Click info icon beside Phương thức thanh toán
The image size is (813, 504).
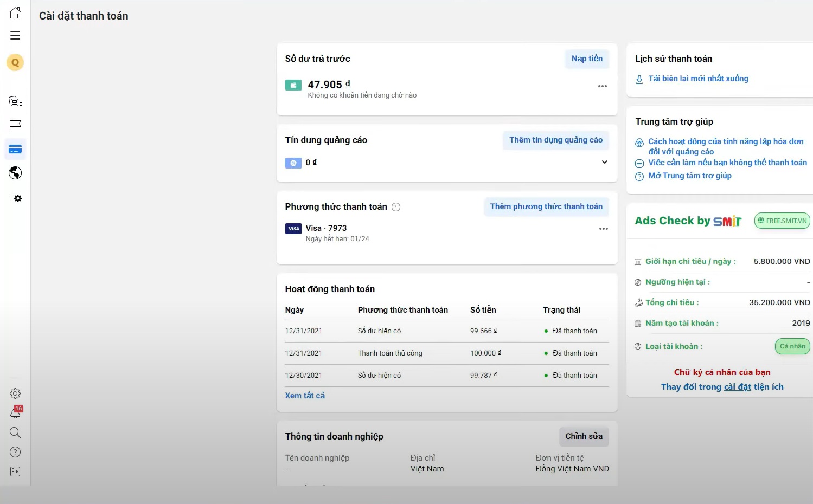(x=396, y=207)
